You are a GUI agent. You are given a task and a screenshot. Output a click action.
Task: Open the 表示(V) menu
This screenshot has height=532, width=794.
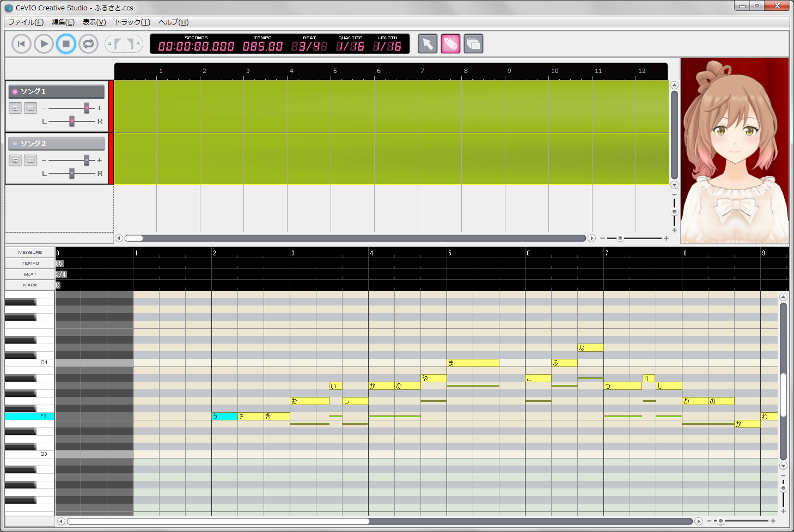tap(94, 22)
